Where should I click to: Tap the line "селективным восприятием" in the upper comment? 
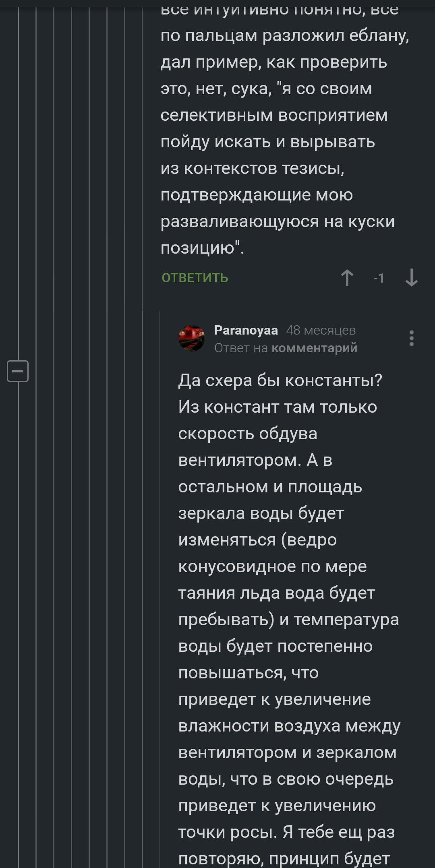274,116
